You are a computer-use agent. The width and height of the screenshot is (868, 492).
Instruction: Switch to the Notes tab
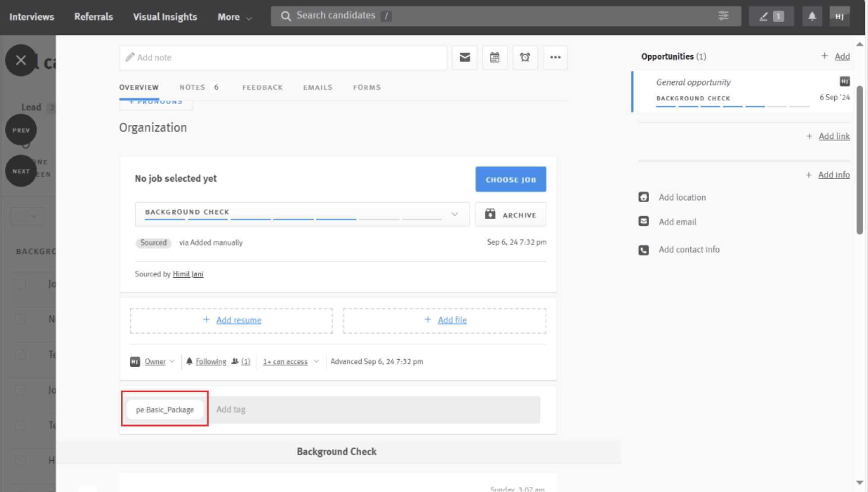[x=192, y=87]
